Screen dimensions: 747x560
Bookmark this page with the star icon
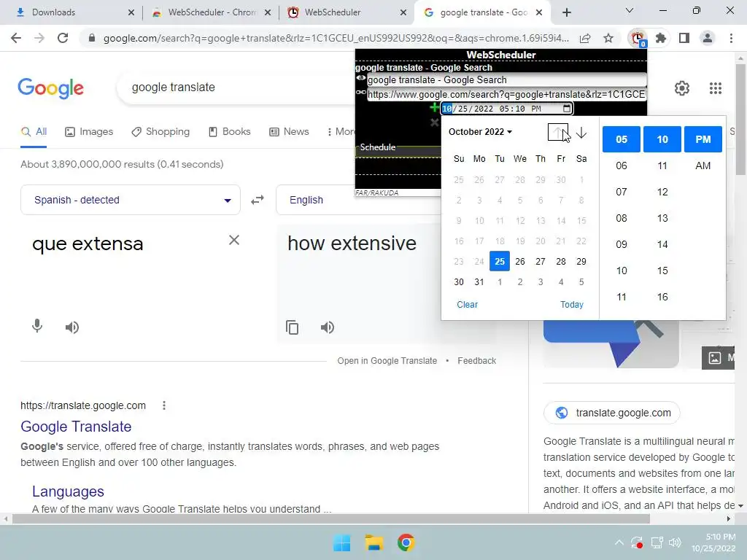608,38
